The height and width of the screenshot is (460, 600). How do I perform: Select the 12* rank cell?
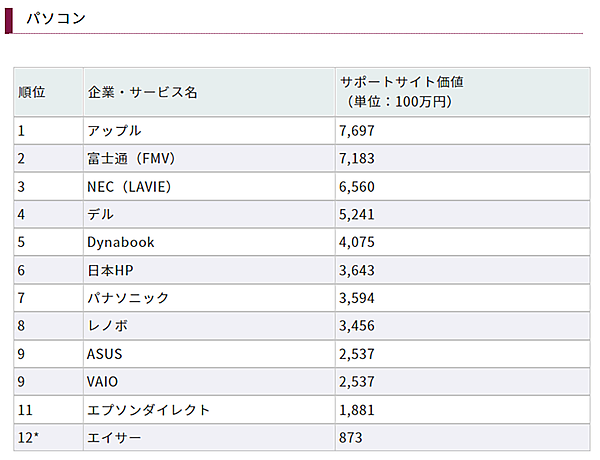[x=29, y=437]
